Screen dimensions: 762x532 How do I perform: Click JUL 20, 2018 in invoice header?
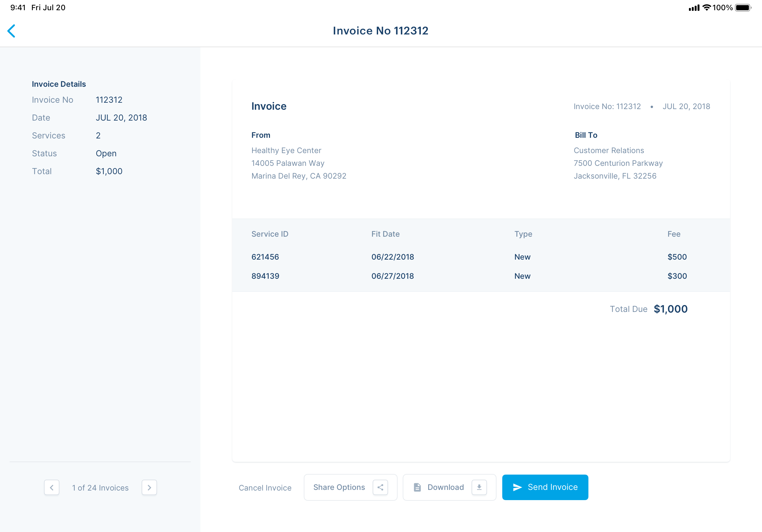tap(686, 107)
